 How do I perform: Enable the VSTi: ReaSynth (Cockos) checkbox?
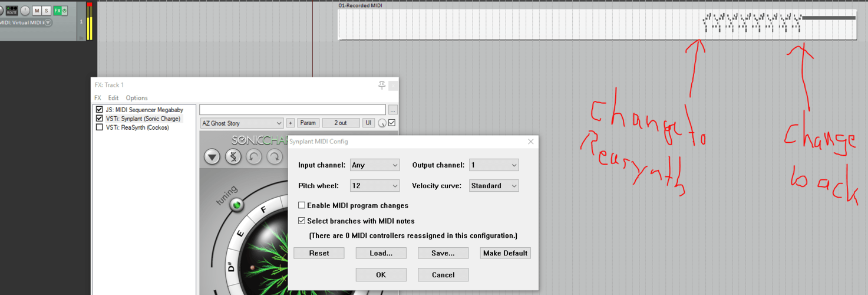[99, 127]
